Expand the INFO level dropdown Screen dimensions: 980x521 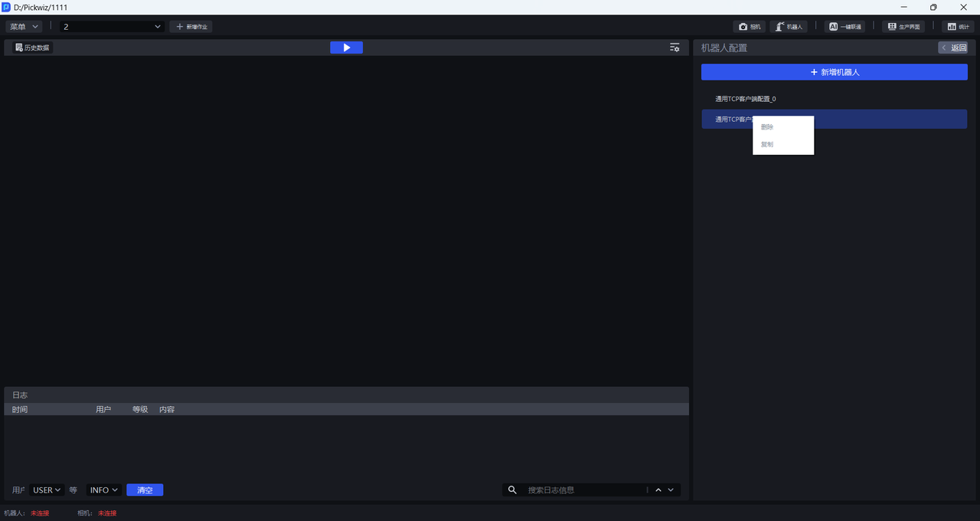(104, 490)
